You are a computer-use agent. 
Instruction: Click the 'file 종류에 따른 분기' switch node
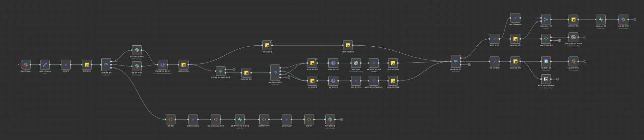coord(275,73)
